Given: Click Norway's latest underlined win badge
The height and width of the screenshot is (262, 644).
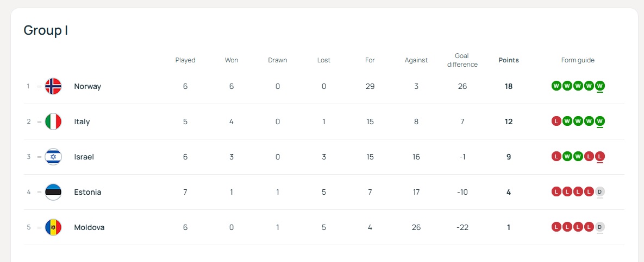Looking at the screenshot, I should click(599, 86).
